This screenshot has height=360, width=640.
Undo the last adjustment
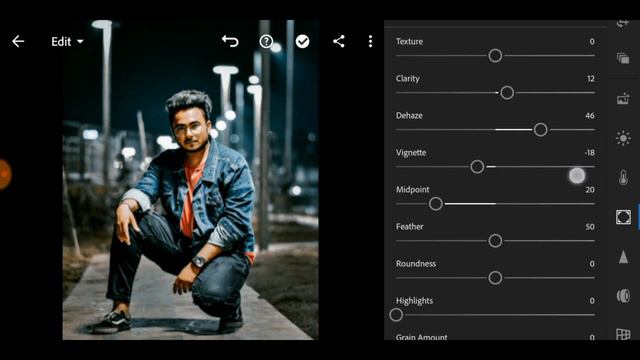click(x=230, y=41)
